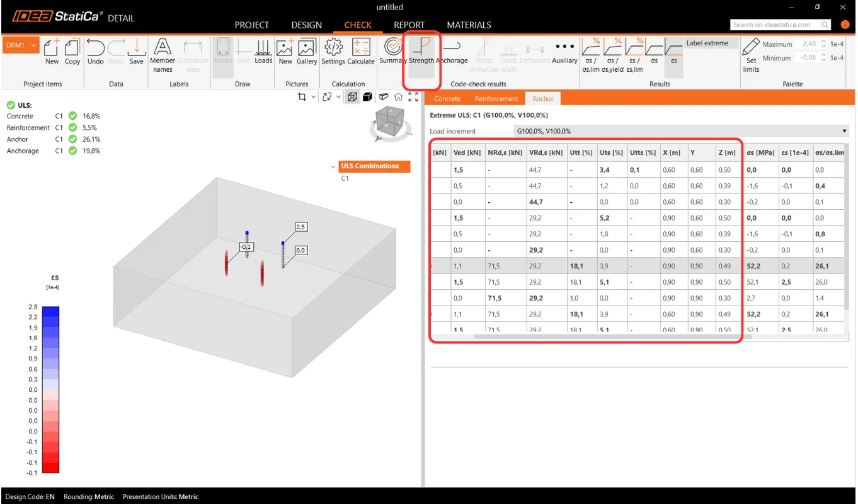This screenshot has width=858, height=504.
Task: Collapse the ULS Combinations tree
Action: coord(333,166)
